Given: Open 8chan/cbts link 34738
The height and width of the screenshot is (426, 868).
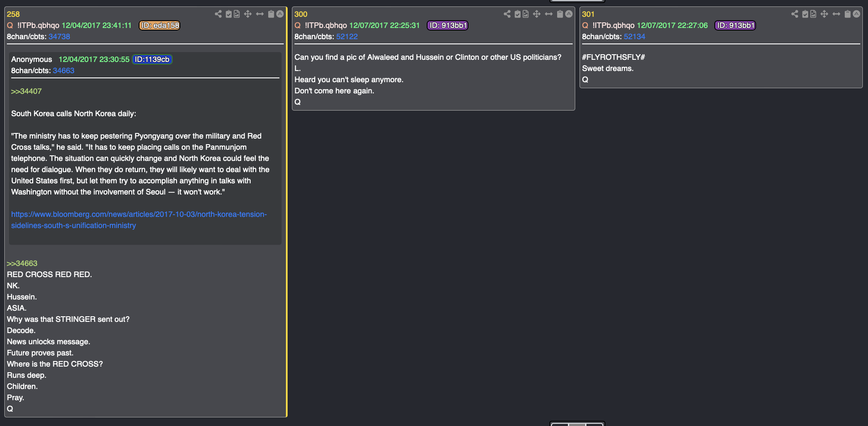Looking at the screenshot, I should click(x=59, y=37).
